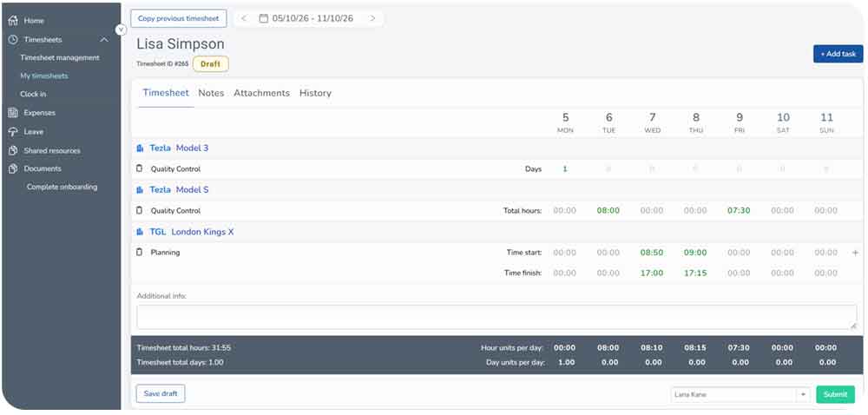Click Copy previous timesheet button
Viewport: 868px width, 415px height.
click(179, 18)
